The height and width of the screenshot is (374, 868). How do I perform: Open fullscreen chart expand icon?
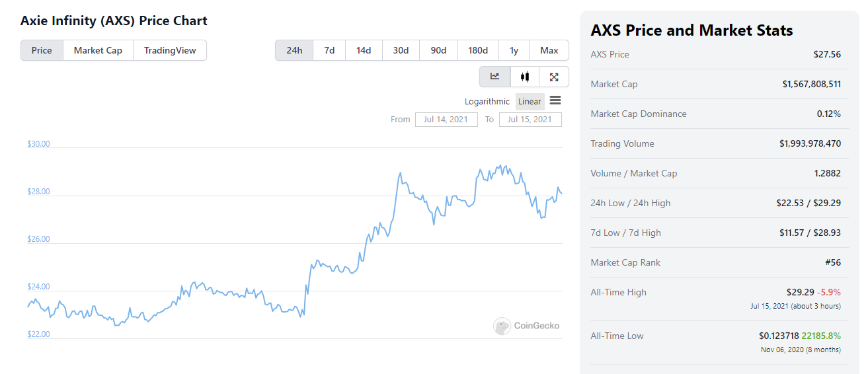click(x=554, y=76)
